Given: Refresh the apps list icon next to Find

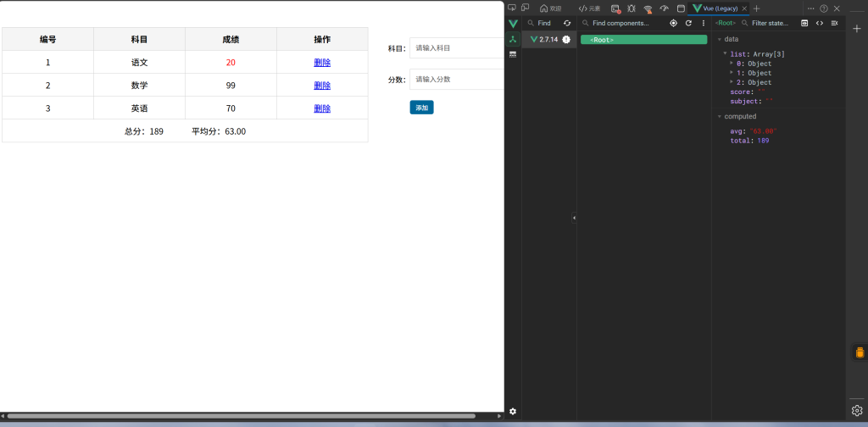Looking at the screenshot, I should pos(567,23).
